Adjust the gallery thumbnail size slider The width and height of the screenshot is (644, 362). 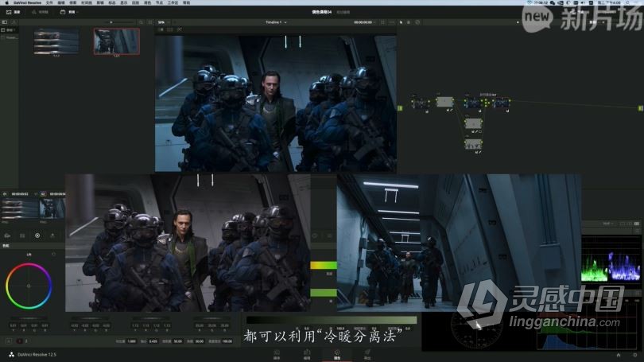click(x=111, y=22)
